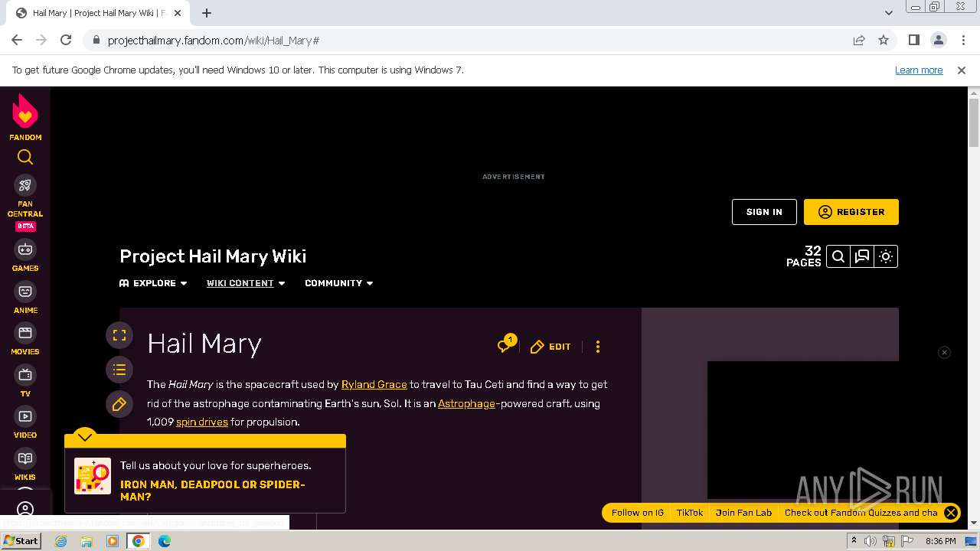980x551 pixels.
Task: Click the volume icon in system tray
Action: coord(871,541)
